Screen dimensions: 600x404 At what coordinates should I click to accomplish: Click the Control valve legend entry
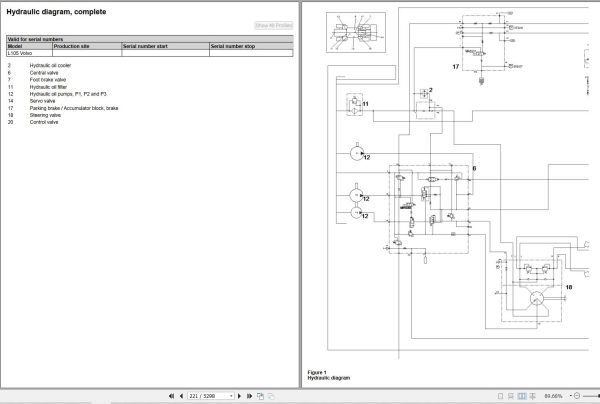(44, 122)
